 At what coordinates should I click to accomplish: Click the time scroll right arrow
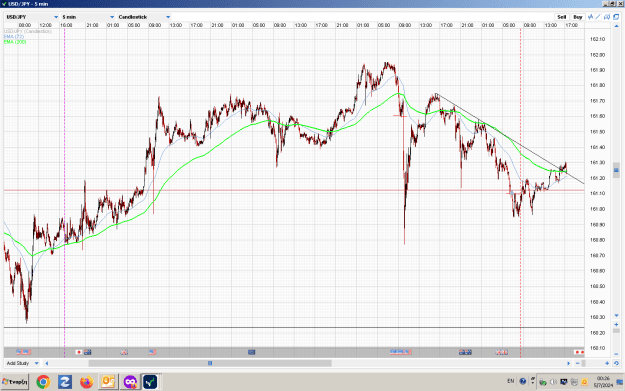[x=568, y=363]
